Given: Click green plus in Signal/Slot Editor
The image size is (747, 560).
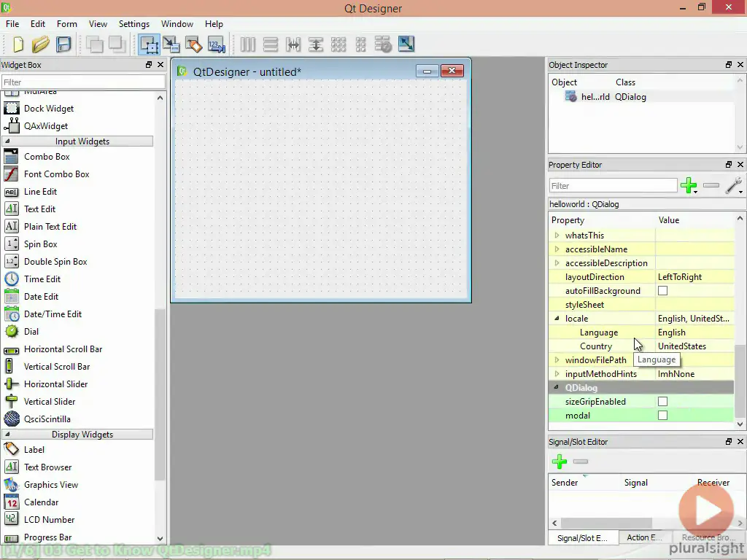Looking at the screenshot, I should click(x=560, y=462).
